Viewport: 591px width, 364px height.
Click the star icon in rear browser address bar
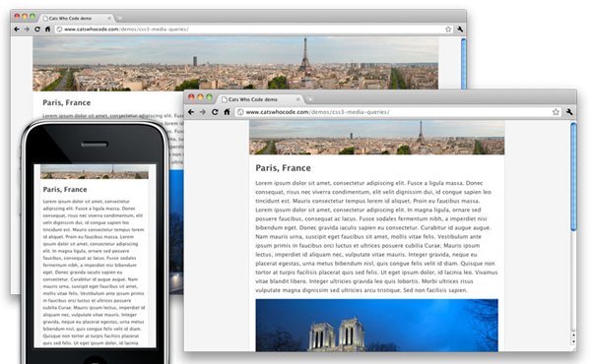(448, 29)
